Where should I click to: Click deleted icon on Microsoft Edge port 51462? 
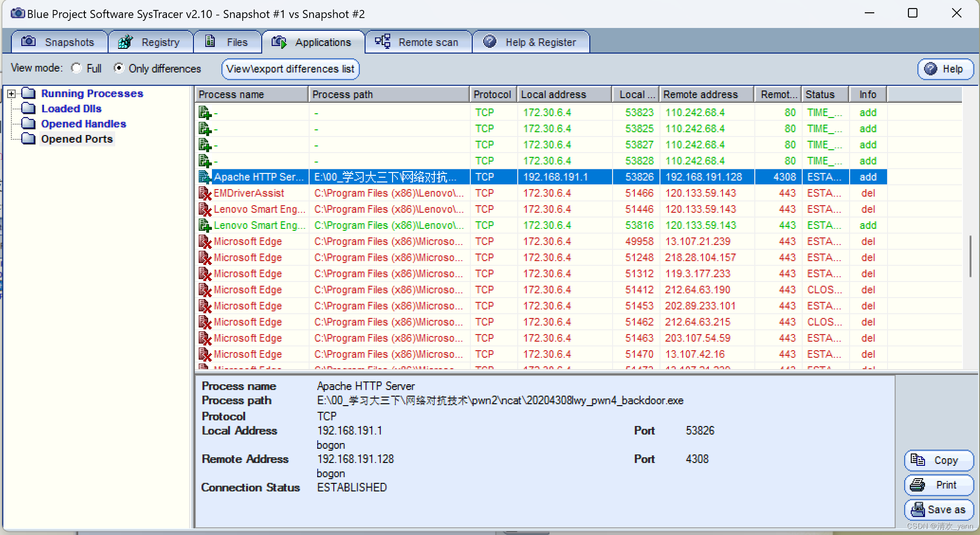point(205,322)
